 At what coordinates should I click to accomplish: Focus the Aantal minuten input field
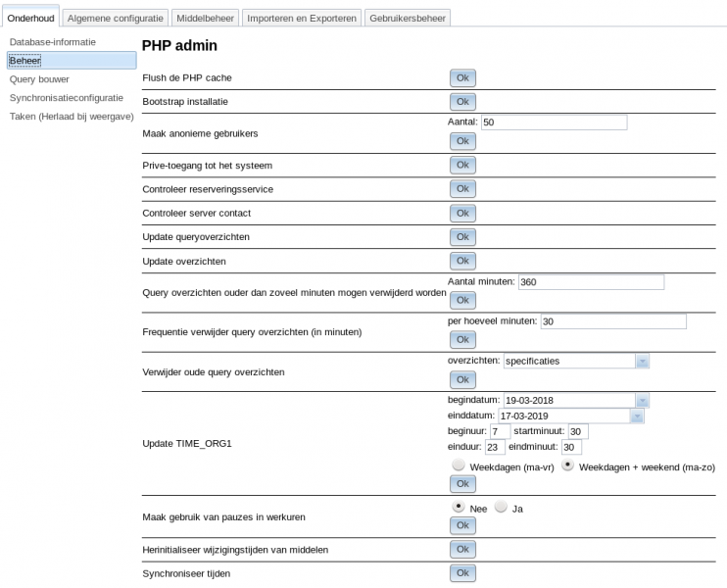(x=591, y=282)
